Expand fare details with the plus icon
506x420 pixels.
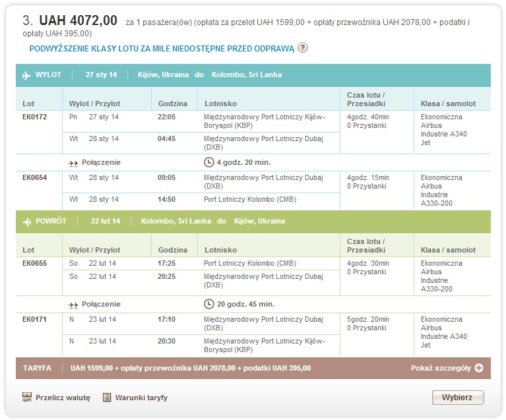tap(479, 368)
